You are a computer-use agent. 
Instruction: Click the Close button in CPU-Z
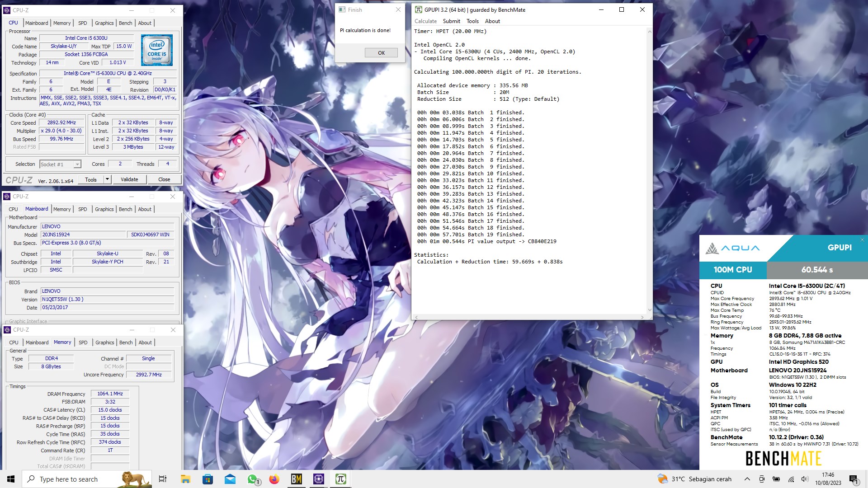[x=164, y=179]
